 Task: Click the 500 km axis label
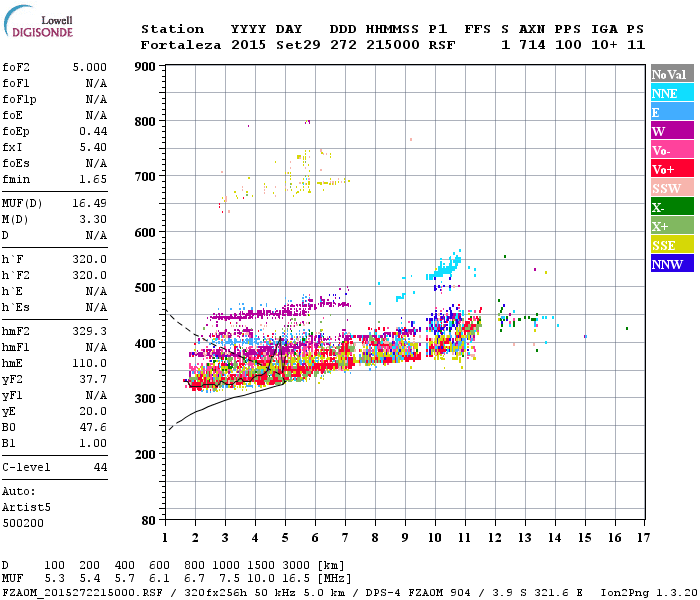[145, 288]
